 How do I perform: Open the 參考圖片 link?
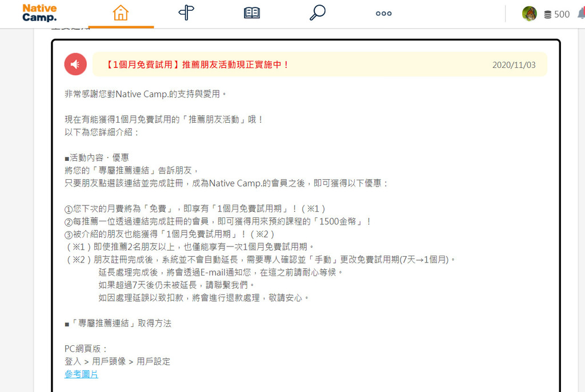point(81,374)
